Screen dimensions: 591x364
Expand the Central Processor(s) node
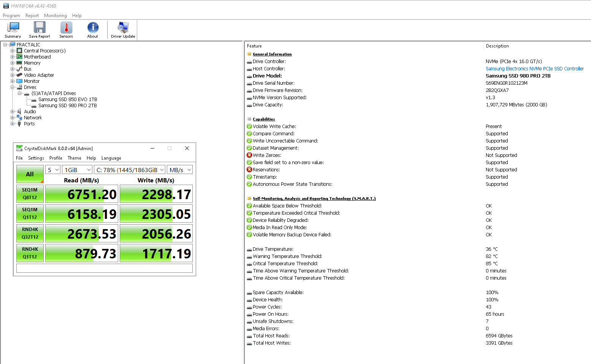[12, 51]
